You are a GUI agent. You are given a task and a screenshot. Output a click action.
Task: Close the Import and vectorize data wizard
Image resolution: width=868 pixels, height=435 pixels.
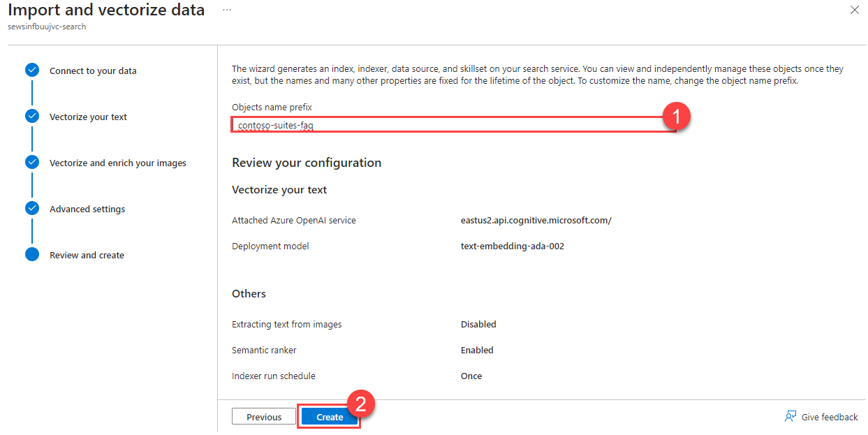(855, 10)
